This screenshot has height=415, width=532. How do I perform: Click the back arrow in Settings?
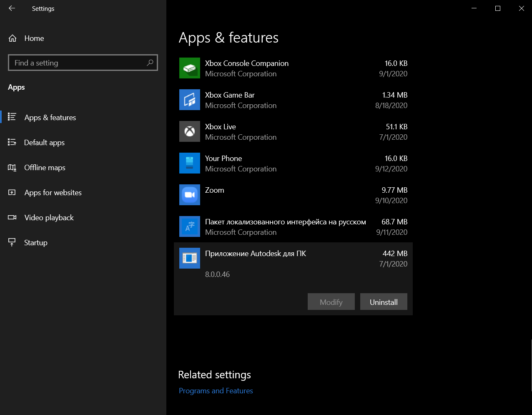[x=12, y=8]
